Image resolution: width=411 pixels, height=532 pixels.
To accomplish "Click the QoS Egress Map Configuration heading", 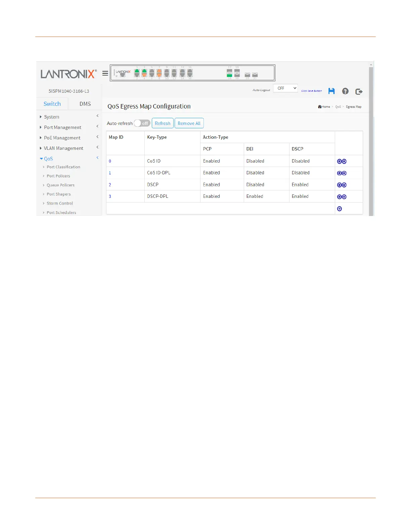I will pyautogui.click(x=149, y=106).
